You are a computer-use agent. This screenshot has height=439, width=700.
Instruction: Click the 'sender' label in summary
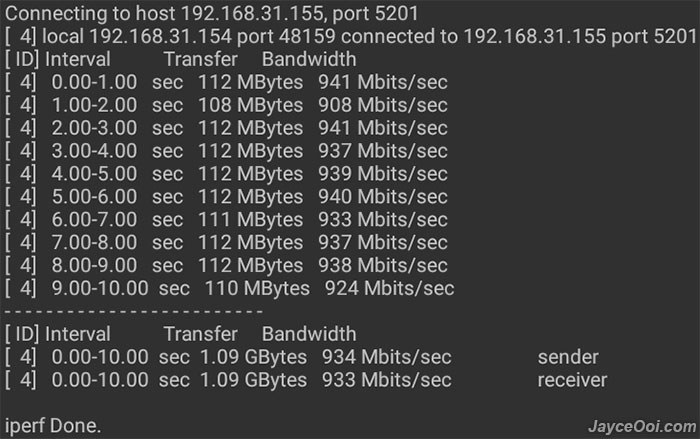tap(568, 357)
